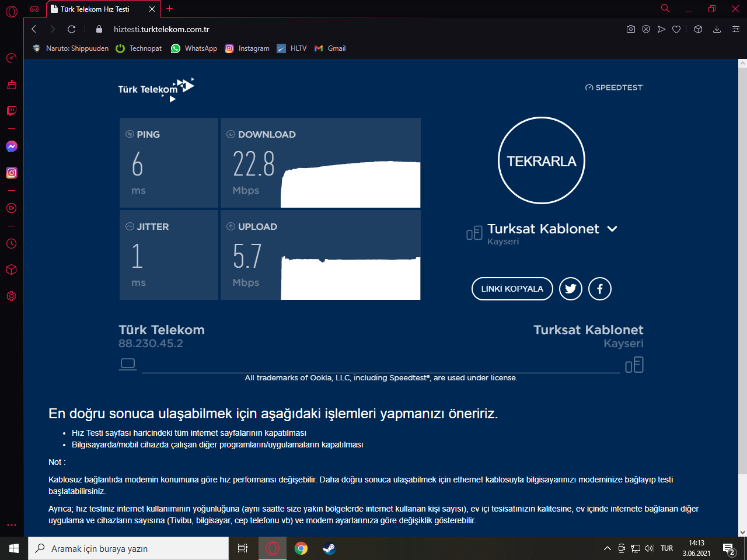The image size is (747, 560).
Task: Open Windows notification center
Action: [729, 548]
